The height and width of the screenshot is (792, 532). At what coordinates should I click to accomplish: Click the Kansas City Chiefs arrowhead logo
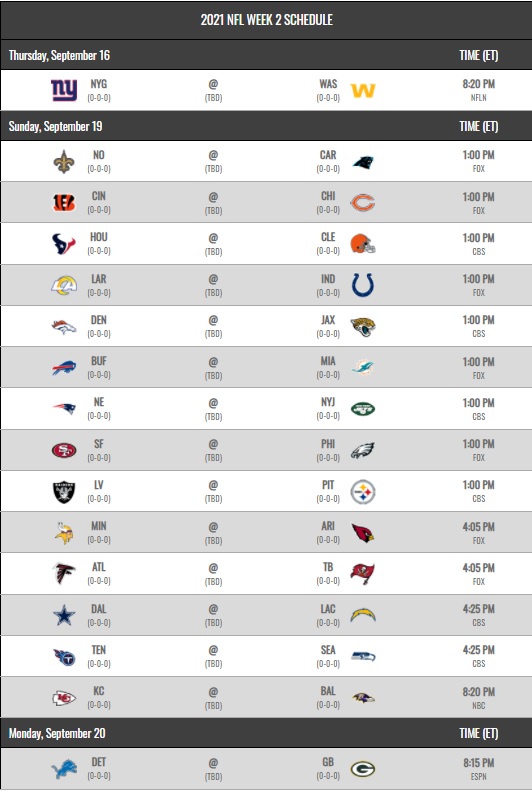point(64,698)
